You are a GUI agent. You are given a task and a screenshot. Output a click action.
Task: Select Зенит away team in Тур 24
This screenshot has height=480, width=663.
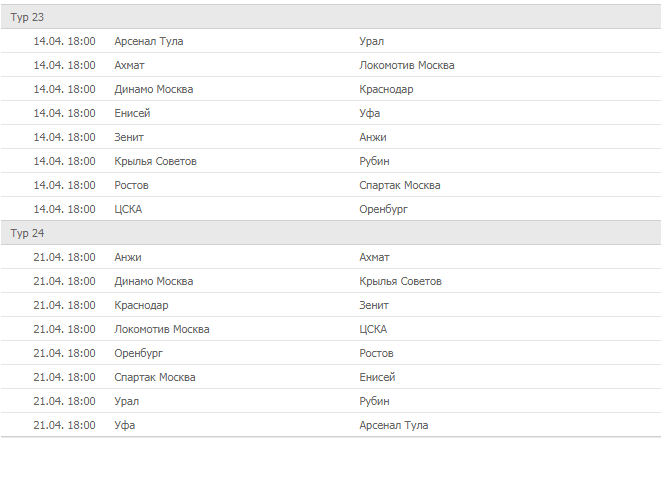coord(374,305)
